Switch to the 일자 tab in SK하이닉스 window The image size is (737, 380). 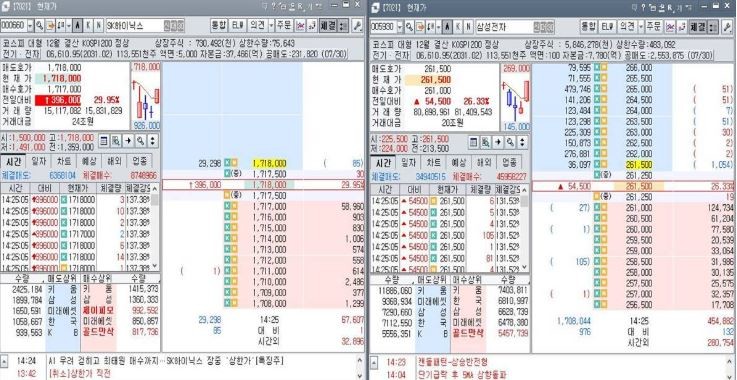(39, 161)
